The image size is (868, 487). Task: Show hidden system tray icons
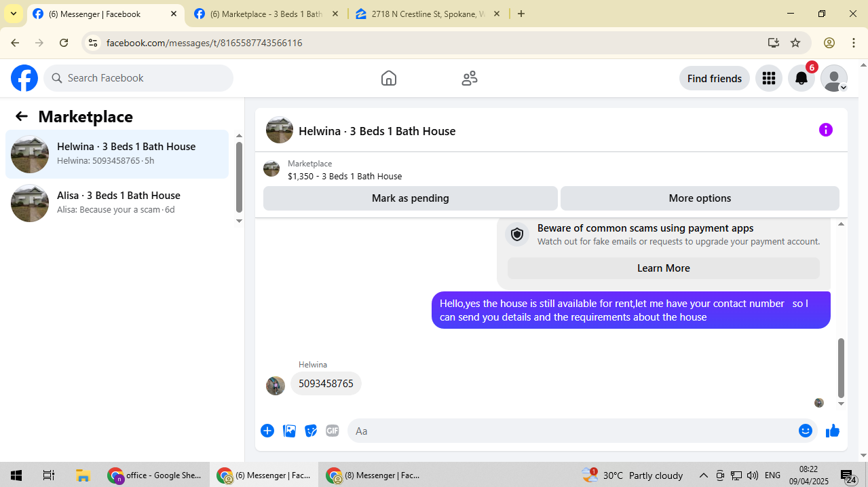click(703, 475)
